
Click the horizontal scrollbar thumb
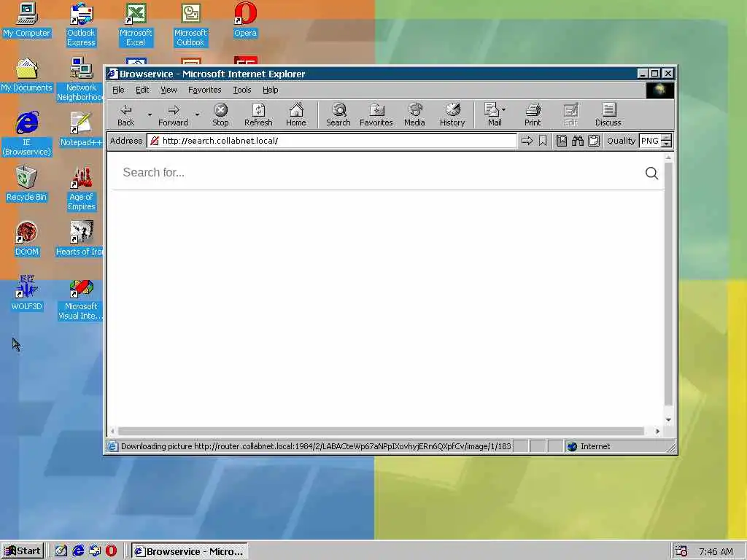tap(381, 432)
